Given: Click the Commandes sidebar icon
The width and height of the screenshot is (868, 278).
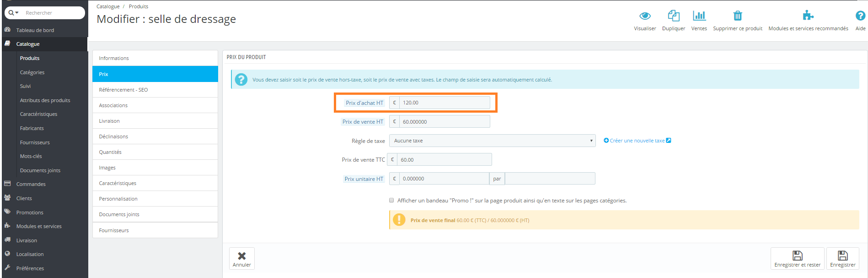Looking at the screenshot, I should (7, 184).
